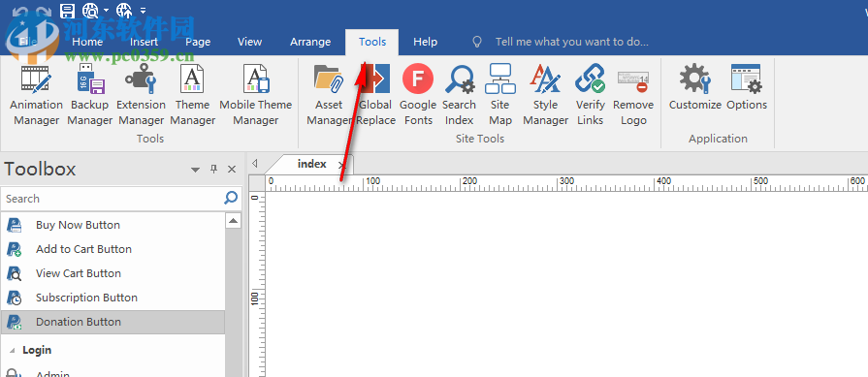
Task: Click the Redo arrow in quick access toolbar
Action: [x=44, y=11]
